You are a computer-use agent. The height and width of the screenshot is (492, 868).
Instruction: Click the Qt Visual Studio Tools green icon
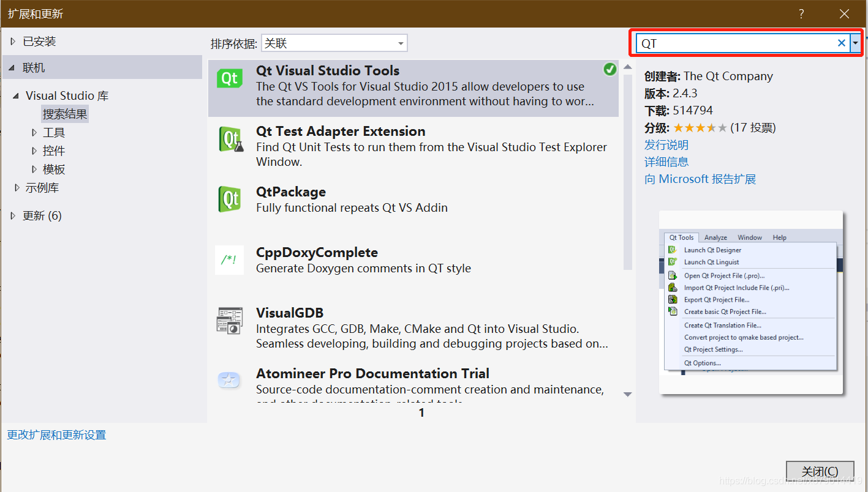click(x=230, y=78)
